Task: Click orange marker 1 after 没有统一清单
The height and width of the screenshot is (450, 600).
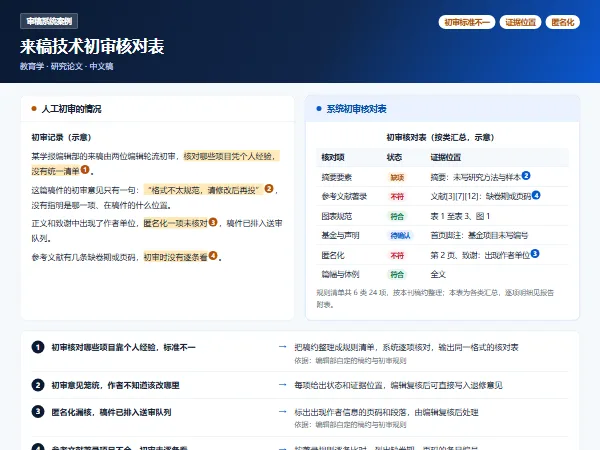Action: 85,169
